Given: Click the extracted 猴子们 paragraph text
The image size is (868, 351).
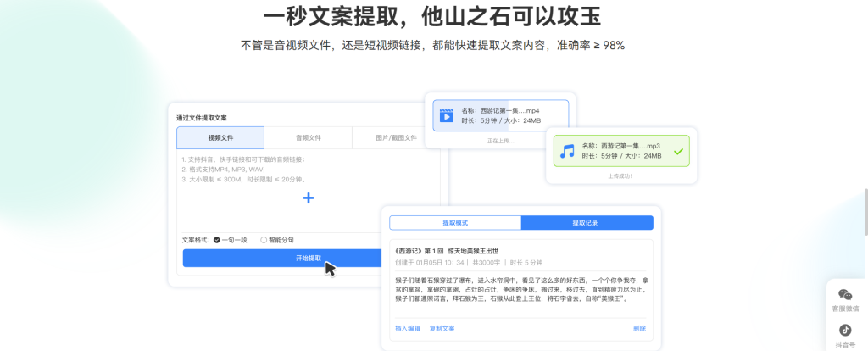Looking at the screenshot, I should [521, 289].
